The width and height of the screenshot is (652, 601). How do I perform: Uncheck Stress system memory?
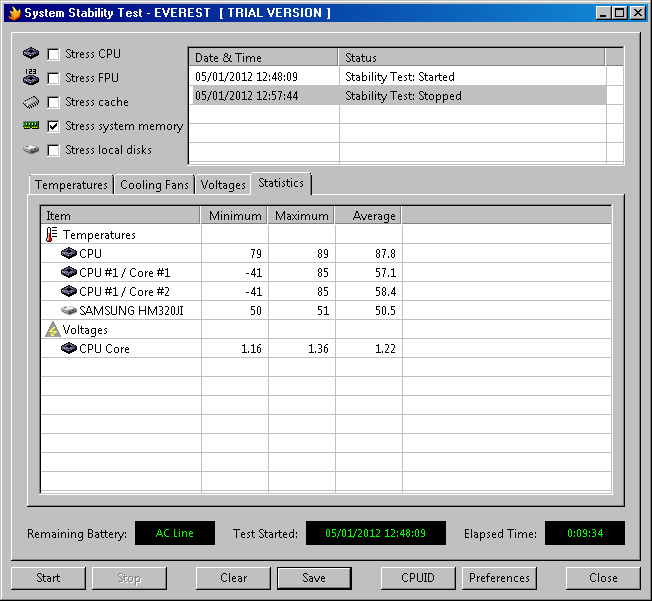click(x=54, y=126)
